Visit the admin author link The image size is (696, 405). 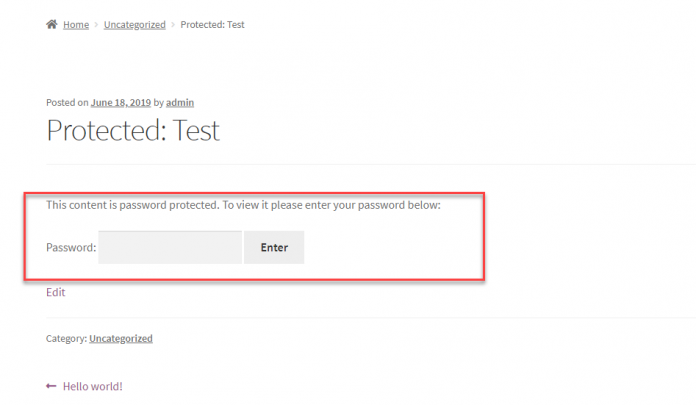(180, 102)
